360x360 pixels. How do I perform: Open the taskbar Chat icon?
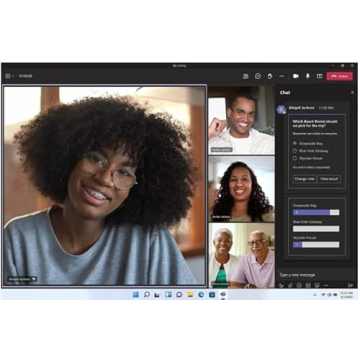pyautogui.click(x=179, y=295)
